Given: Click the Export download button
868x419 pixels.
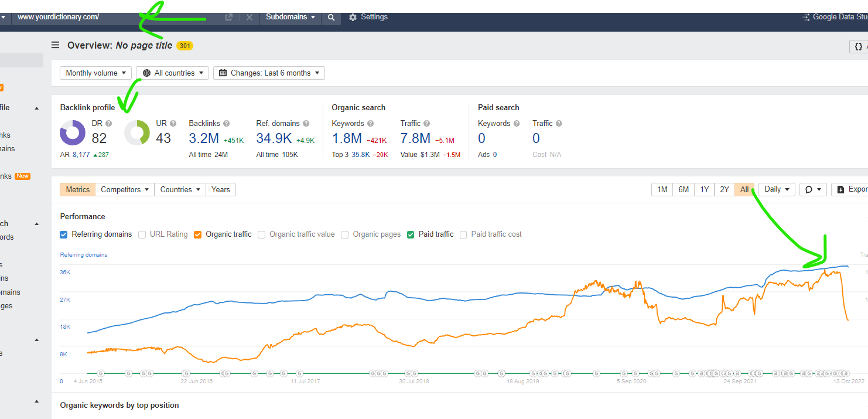Looking at the screenshot, I should coord(849,189).
